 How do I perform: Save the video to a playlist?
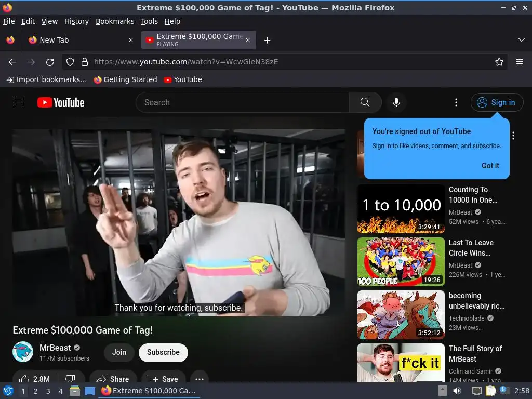pos(163,378)
